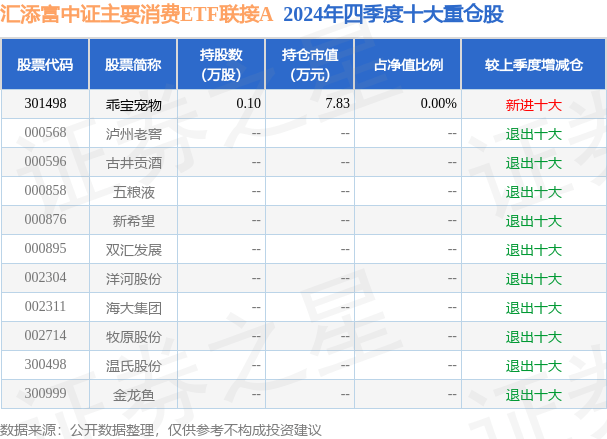607x439 pixels.
Task: Click the 较上季度增减仓 column header
Action: pos(533,64)
